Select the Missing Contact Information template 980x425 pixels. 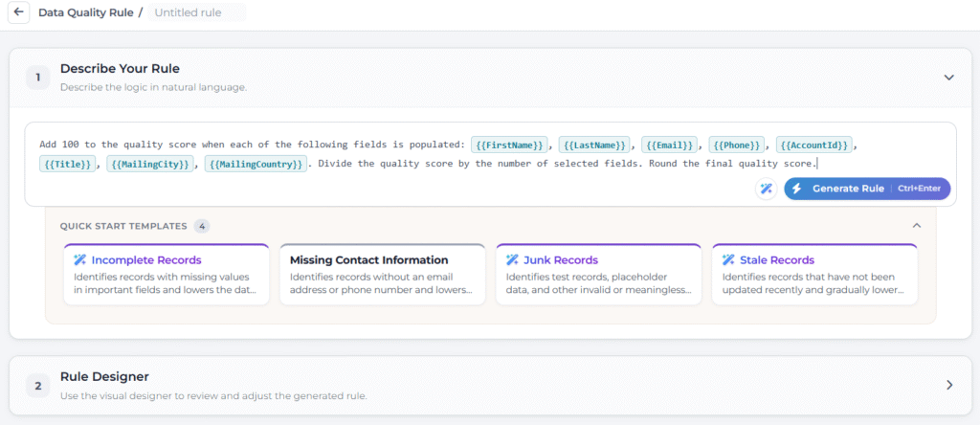(x=383, y=275)
